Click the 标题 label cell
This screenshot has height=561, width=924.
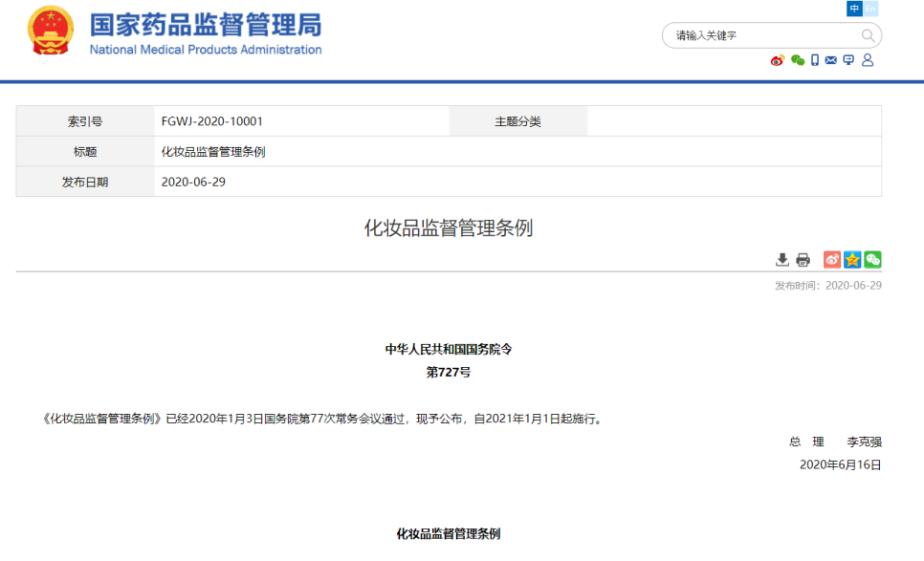tap(85, 151)
